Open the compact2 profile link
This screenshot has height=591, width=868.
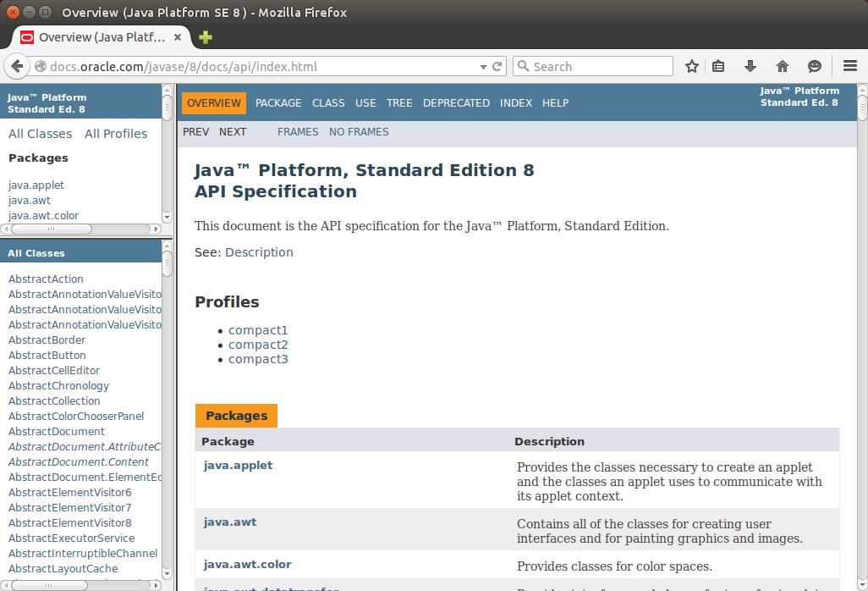[x=258, y=345]
